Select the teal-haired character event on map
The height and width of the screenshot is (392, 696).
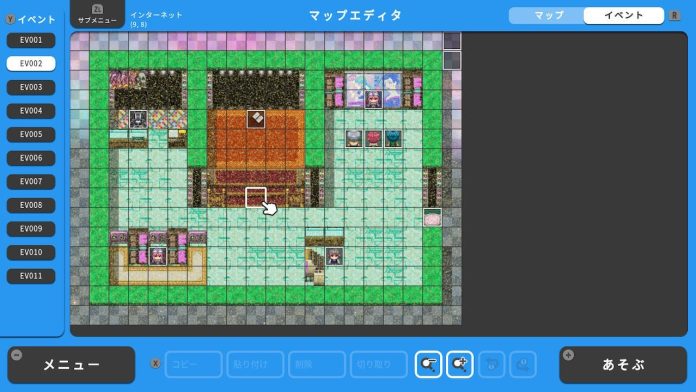click(x=393, y=139)
